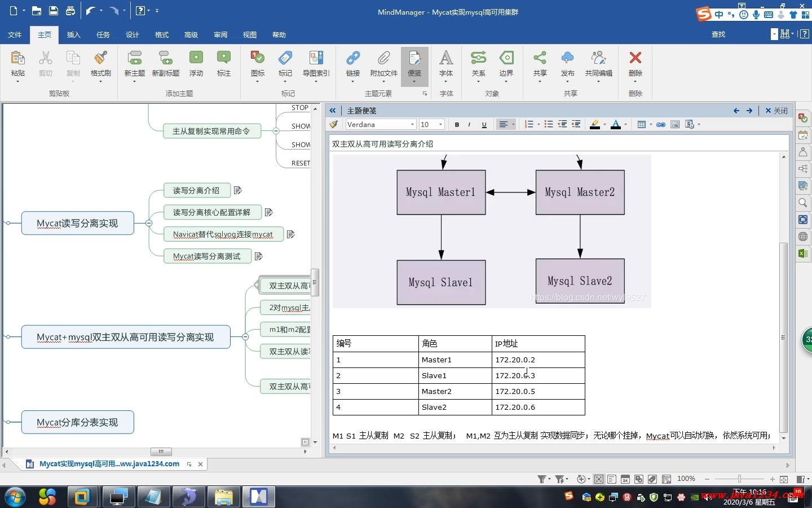The height and width of the screenshot is (508, 812).
Task: Apply the font color A swatch
Action: pyautogui.click(x=616, y=125)
